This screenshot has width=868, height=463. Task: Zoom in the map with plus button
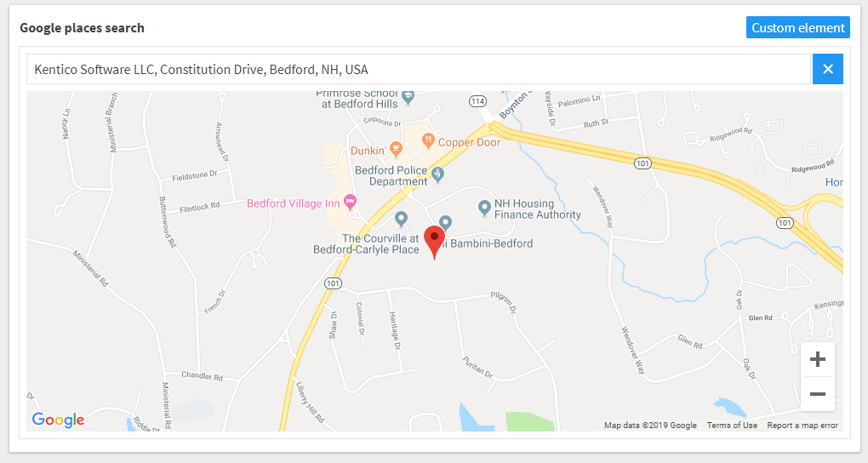tap(818, 359)
